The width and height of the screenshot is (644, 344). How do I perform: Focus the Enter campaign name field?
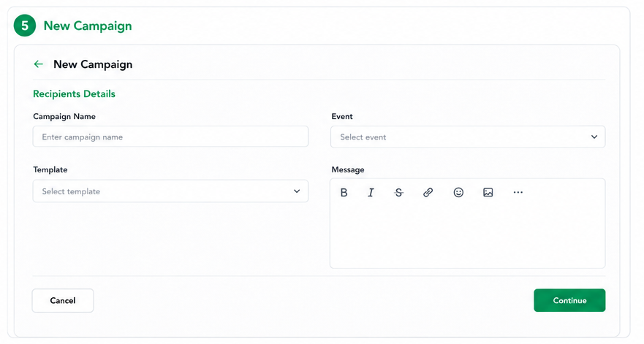170,137
